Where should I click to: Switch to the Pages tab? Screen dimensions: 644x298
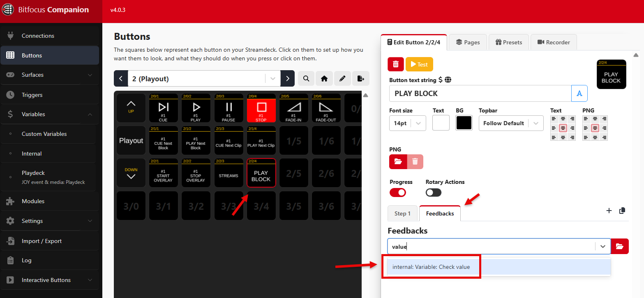[x=468, y=42]
